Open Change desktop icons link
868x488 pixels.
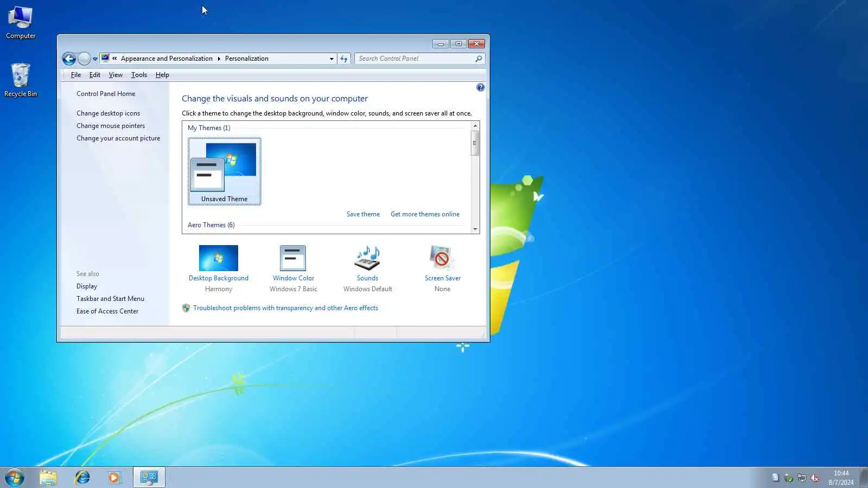click(x=108, y=113)
